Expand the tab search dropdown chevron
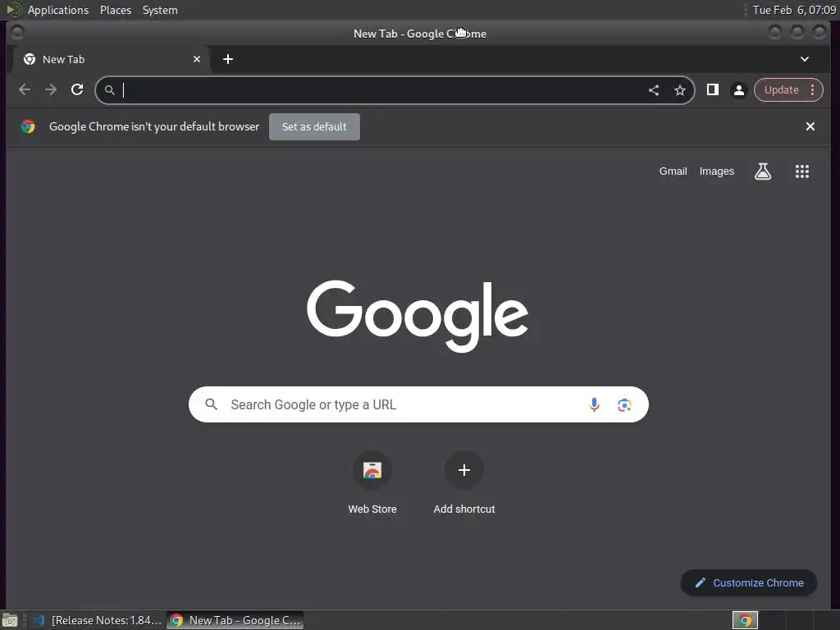 [805, 59]
